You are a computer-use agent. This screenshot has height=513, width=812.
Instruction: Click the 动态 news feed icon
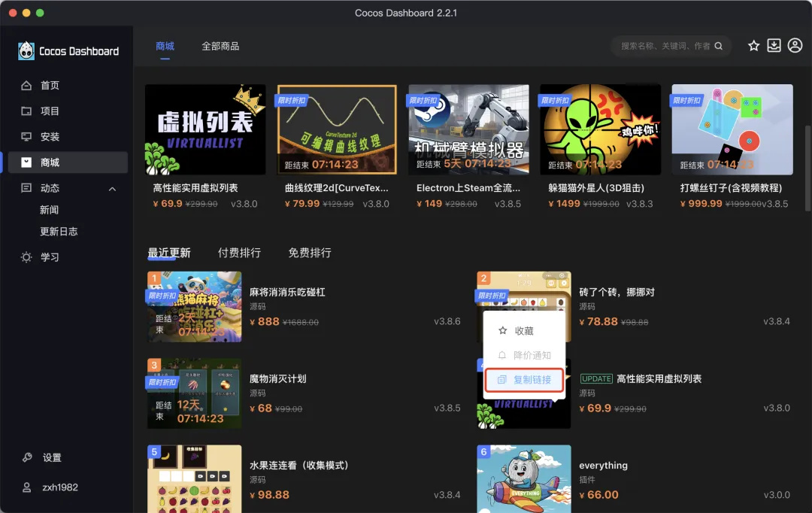click(26, 188)
